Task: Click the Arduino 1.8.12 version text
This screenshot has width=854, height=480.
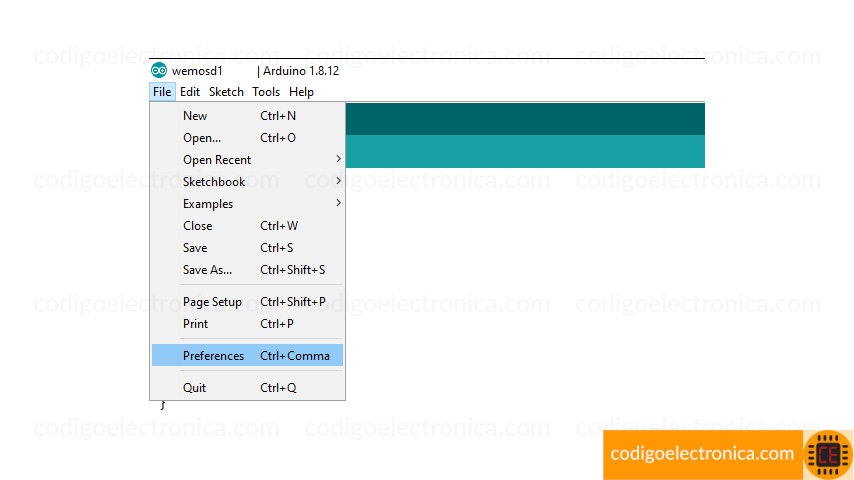Action: pyautogui.click(x=301, y=71)
